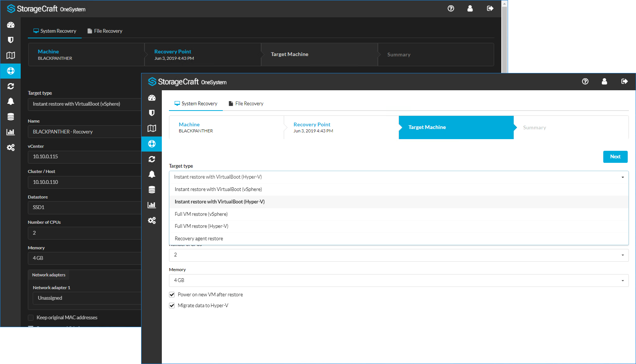636x364 pixels.
Task: Open the Dashboard speedometer icon in sidebar
Action: point(152,98)
